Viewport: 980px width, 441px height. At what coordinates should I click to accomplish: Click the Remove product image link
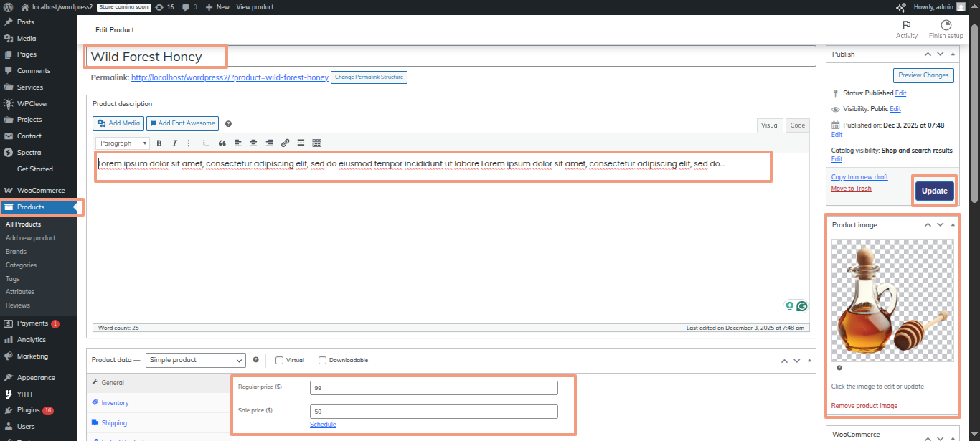point(864,406)
